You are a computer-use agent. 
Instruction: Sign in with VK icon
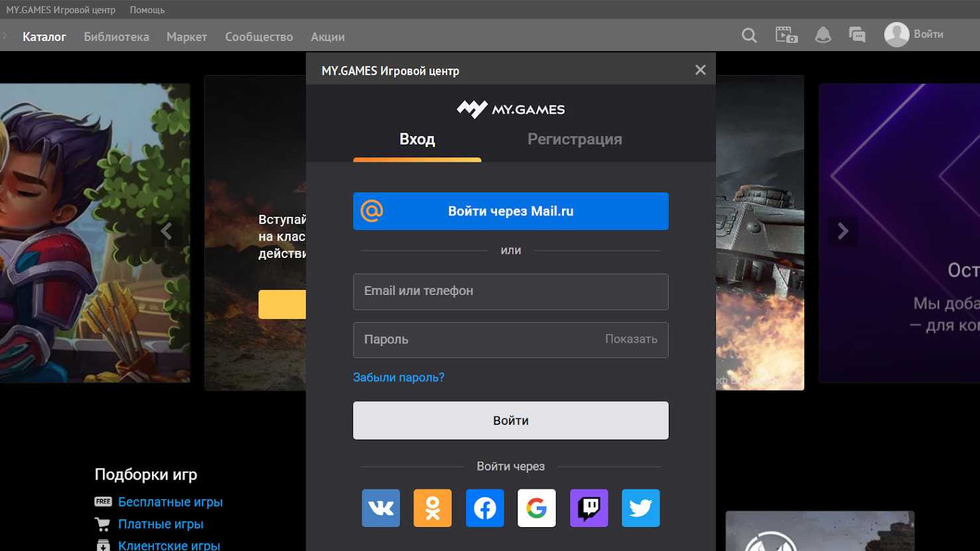coord(381,508)
